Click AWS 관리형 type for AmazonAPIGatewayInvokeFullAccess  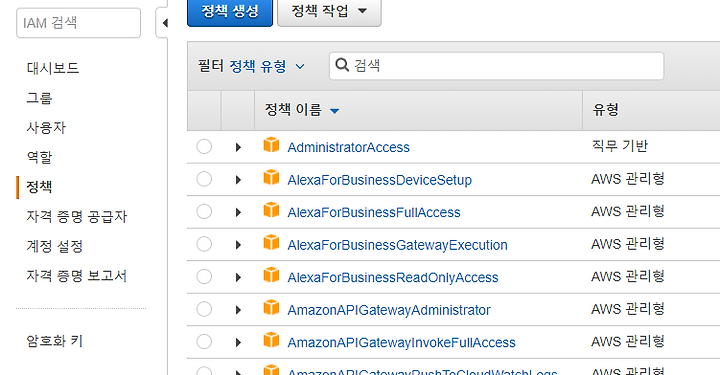pos(628,341)
